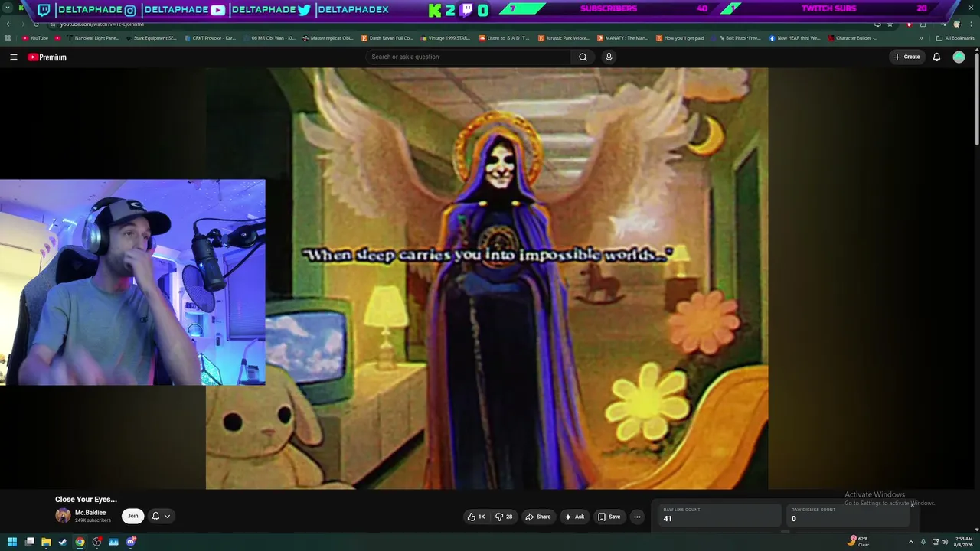Select the "Close Your Eyes..." video title
The width and height of the screenshot is (980, 551).
pos(86,500)
